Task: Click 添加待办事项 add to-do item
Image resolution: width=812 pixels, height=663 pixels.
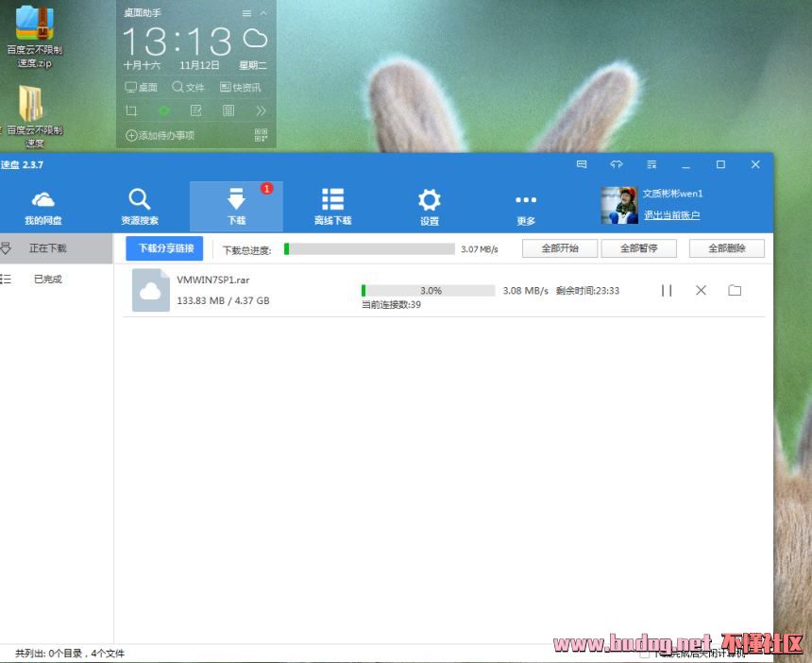Action: 160,135
